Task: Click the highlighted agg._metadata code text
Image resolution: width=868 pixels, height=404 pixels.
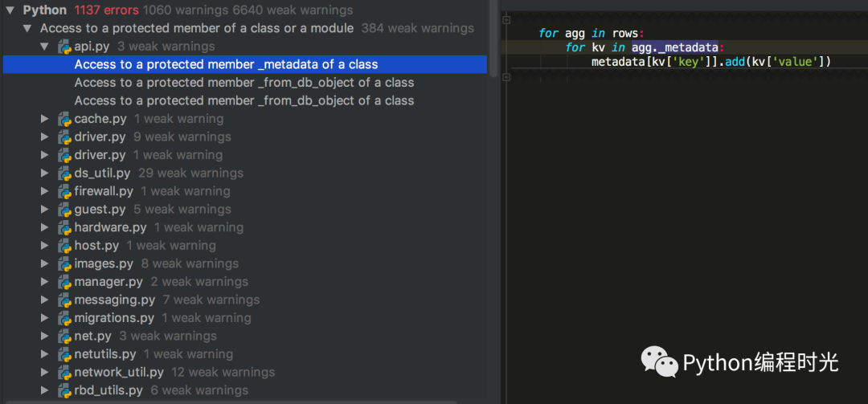Action: pyautogui.click(x=674, y=47)
